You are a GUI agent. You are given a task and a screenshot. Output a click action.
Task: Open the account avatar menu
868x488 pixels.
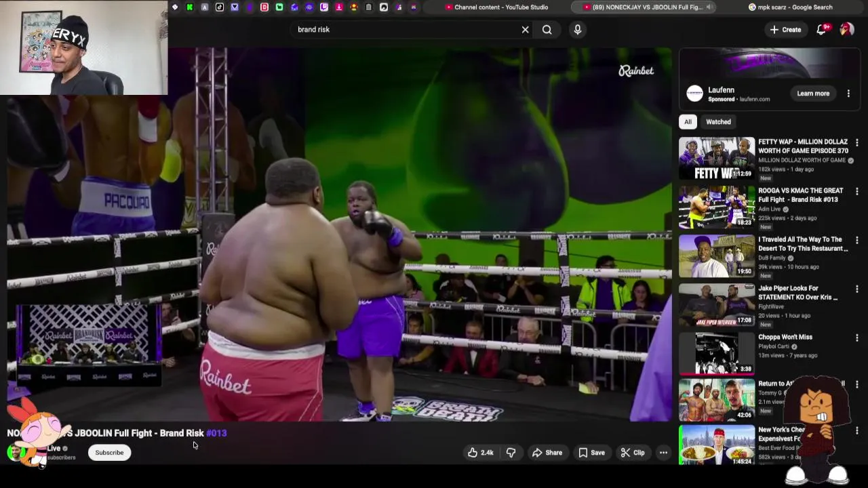click(x=847, y=30)
